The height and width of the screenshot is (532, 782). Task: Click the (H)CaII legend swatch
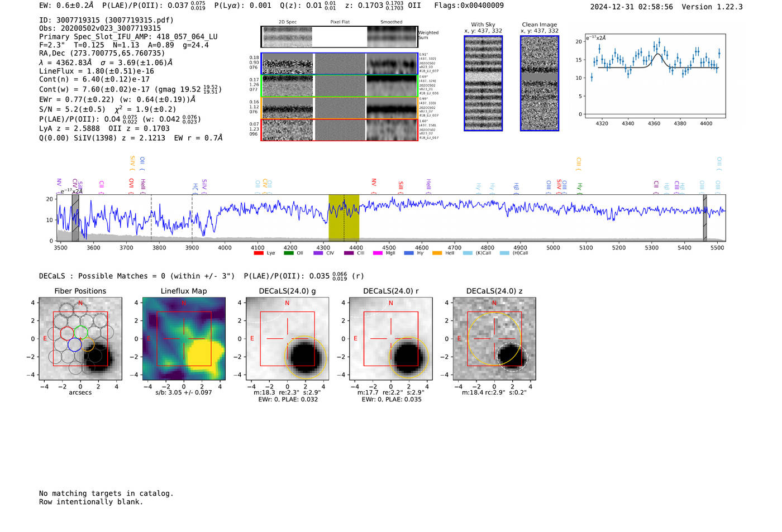[x=505, y=253]
